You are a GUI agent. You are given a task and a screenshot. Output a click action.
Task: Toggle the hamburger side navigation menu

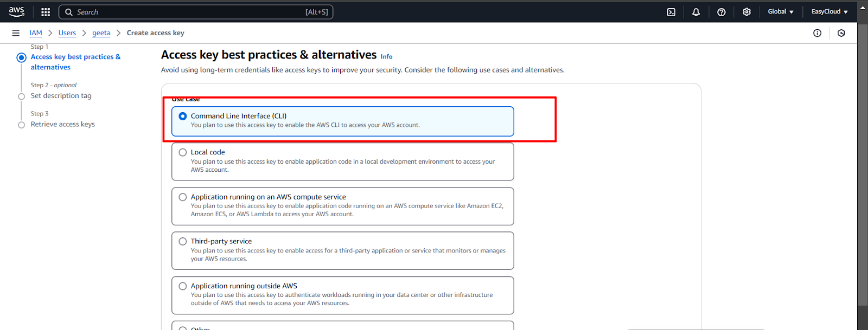16,33
